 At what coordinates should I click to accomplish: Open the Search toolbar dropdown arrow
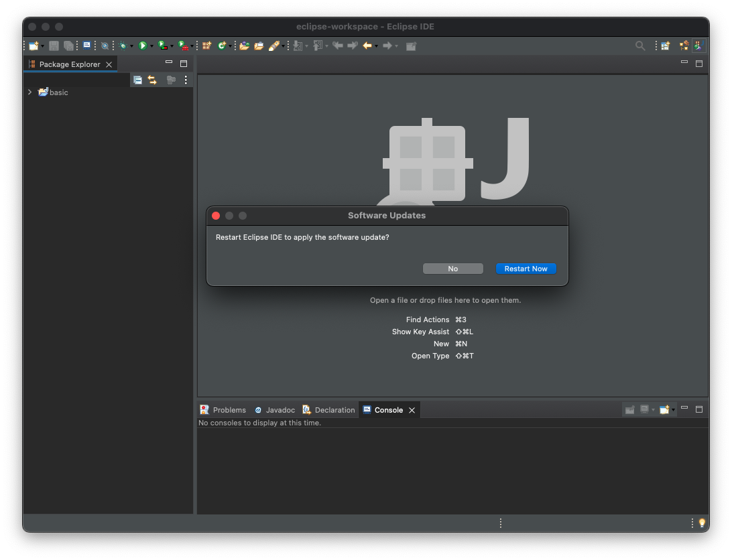[x=283, y=46]
